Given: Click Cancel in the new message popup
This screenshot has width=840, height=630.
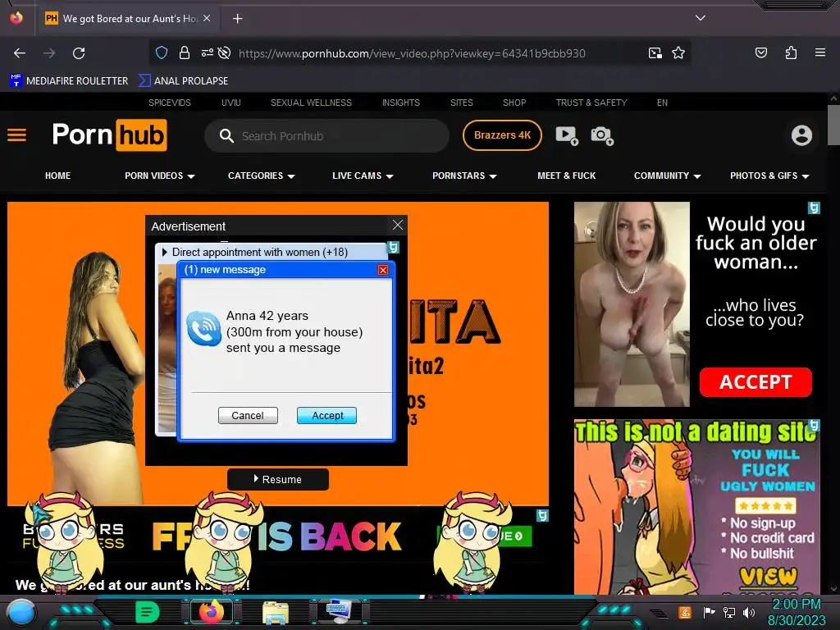Looking at the screenshot, I should (248, 416).
